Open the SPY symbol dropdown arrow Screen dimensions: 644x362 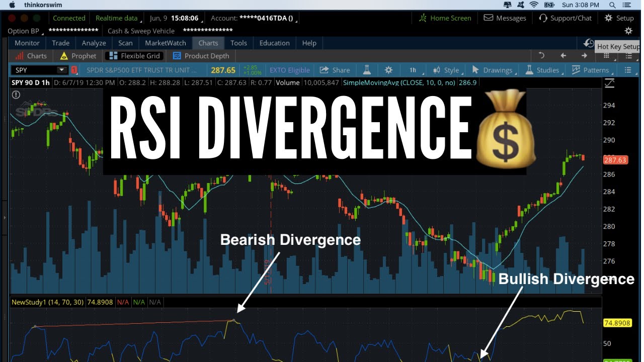pyautogui.click(x=62, y=70)
